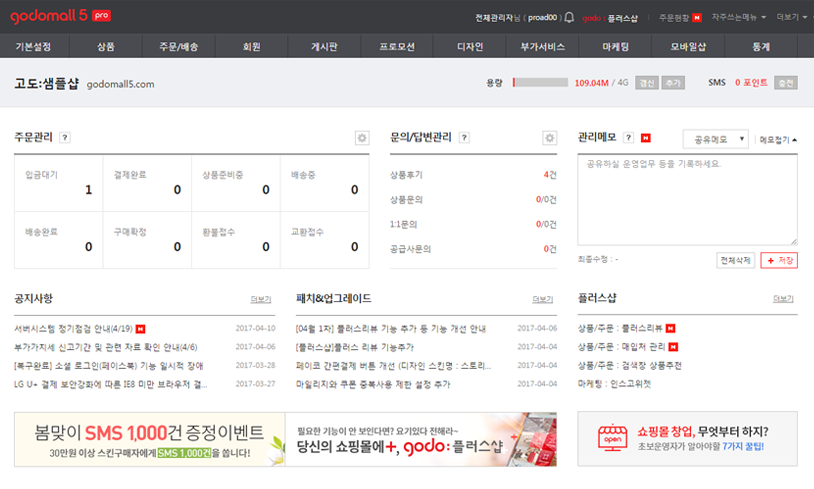Open patch note [04월 1차] 플러스리뷰 기능 추가

[x=390, y=329]
